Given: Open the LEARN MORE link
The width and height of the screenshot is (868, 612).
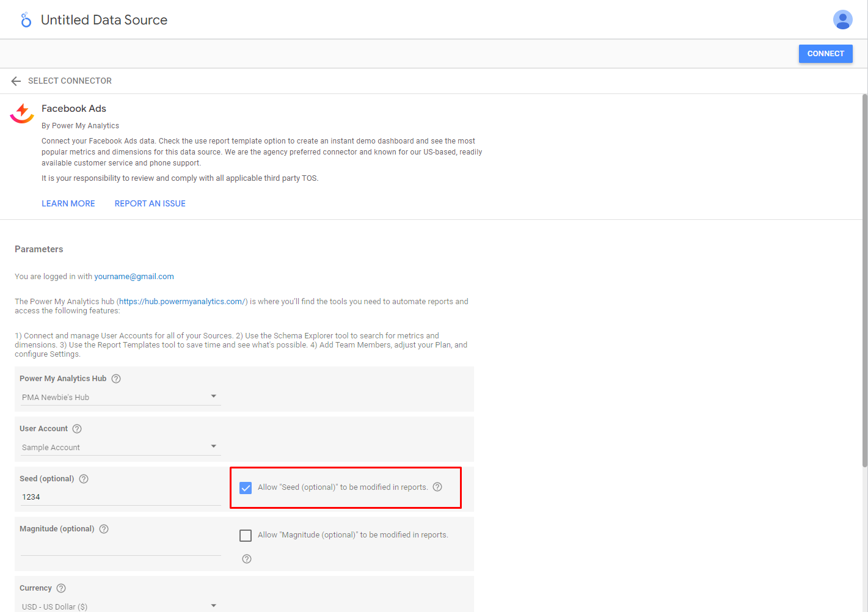Looking at the screenshot, I should coord(68,203).
